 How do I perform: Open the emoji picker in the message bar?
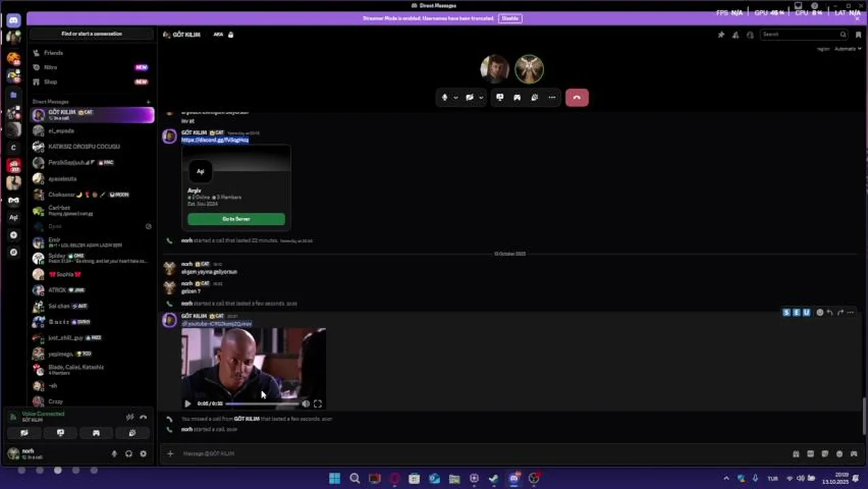click(839, 454)
